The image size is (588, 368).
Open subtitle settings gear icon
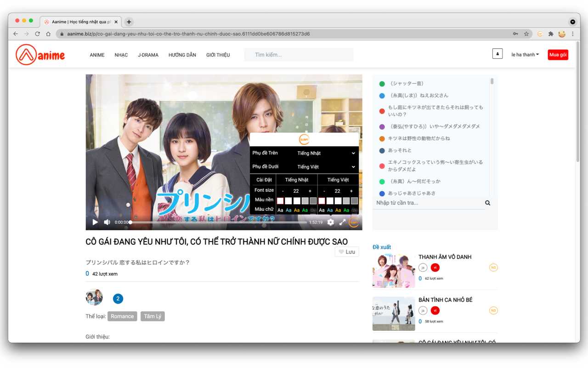click(x=330, y=222)
